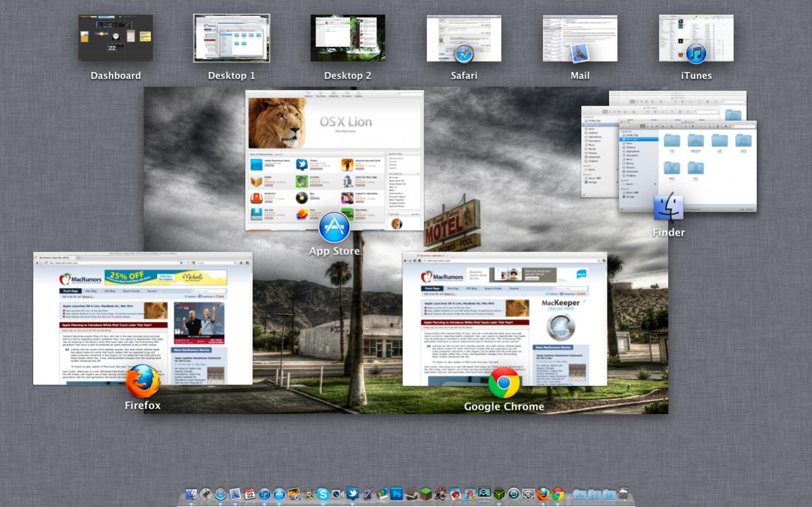Launch Google Chrome from the Dock
Viewport: 812px width, 507px height.
click(558, 494)
